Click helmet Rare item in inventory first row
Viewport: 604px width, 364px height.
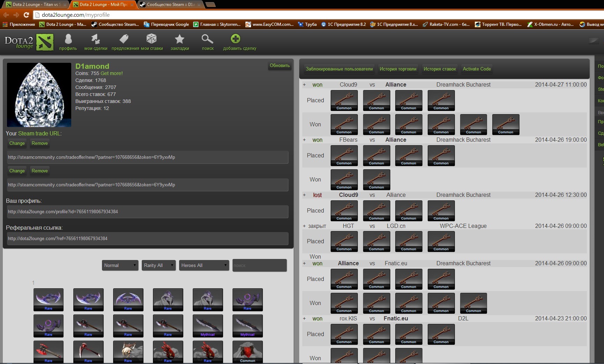pos(168,299)
